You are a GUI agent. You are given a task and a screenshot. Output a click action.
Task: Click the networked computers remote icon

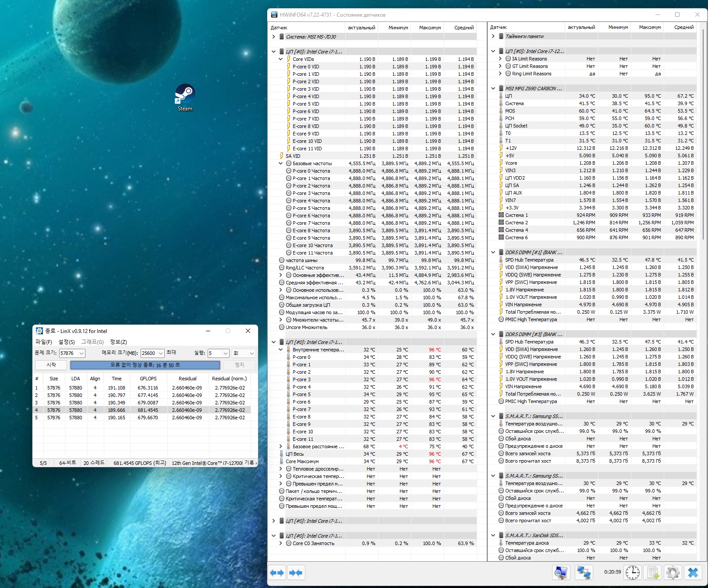584,572
